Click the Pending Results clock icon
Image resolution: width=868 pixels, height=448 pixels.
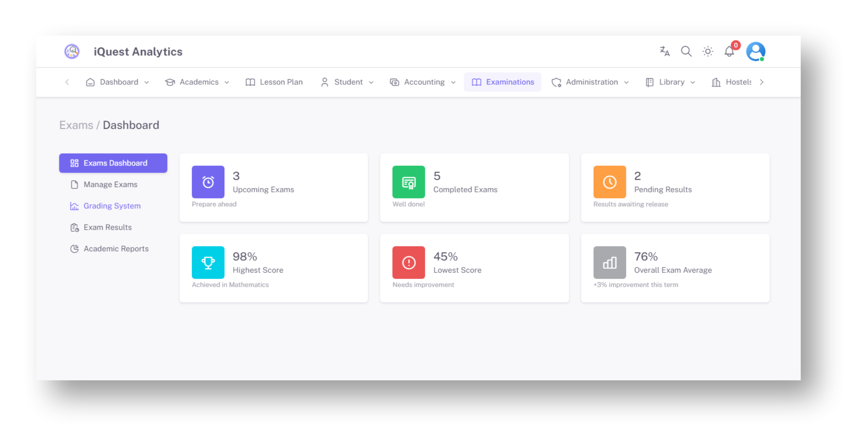[609, 182]
